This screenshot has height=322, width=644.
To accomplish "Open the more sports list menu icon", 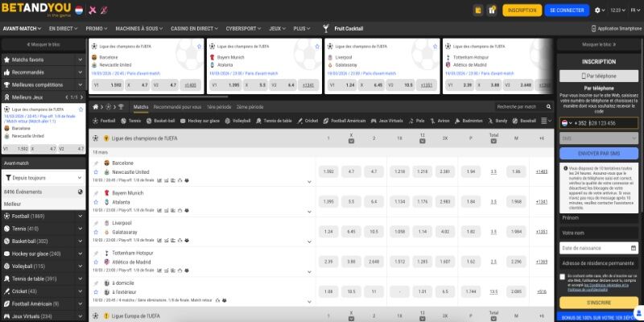I will pyautogui.click(x=544, y=121).
